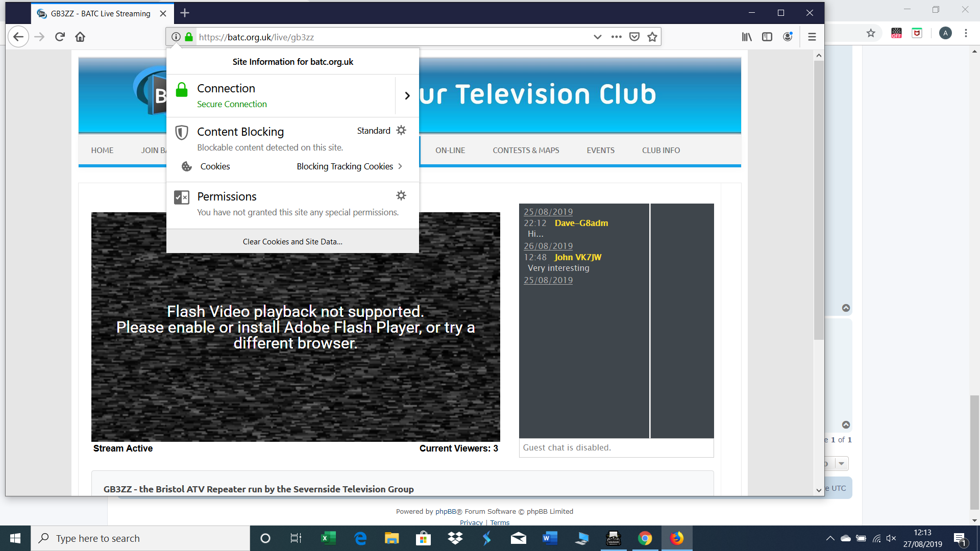Image resolution: width=980 pixels, height=551 pixels.
Task: Open the Firefox Library icon
Action: coord(747,37)
